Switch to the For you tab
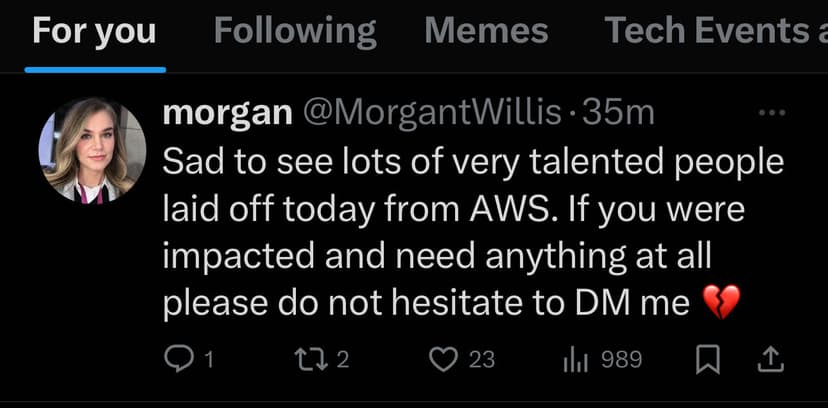This screenshot has width=828, height=408. pyautogui.click(x=94, y=31)
